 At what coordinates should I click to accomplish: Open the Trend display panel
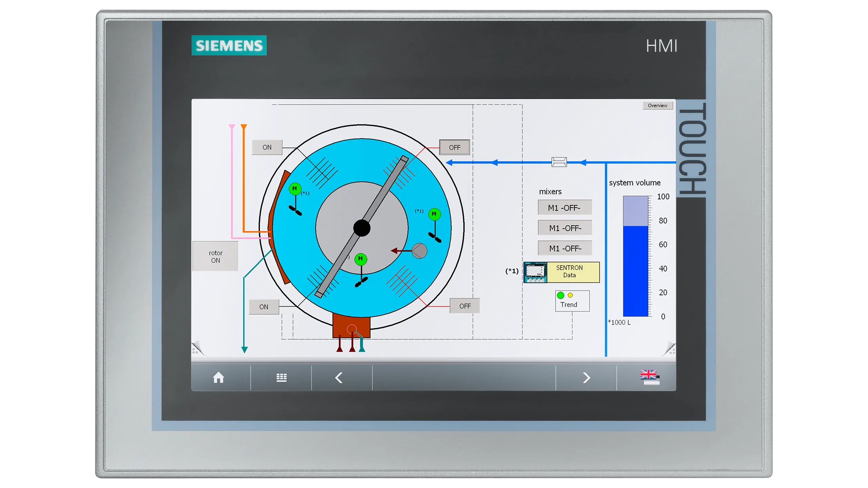point(572,301)
